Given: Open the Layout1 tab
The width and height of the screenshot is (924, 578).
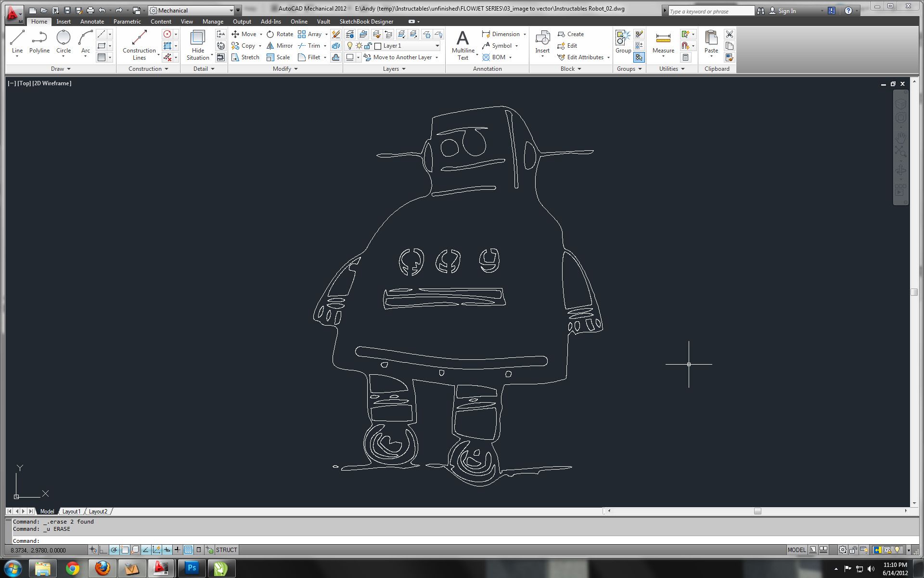Looking at the screenshot, I should tap(71, 512).
